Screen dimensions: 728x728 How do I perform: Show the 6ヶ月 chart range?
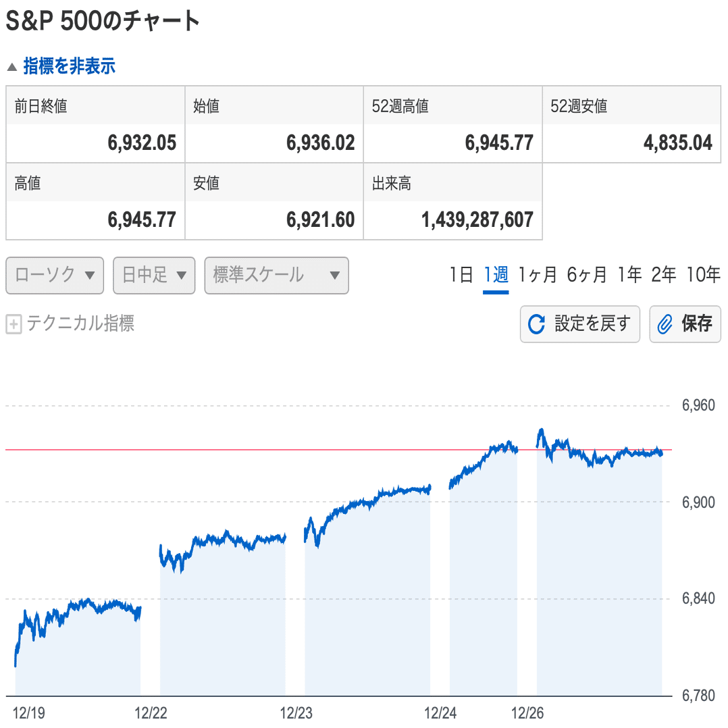[x=587, y=275]
